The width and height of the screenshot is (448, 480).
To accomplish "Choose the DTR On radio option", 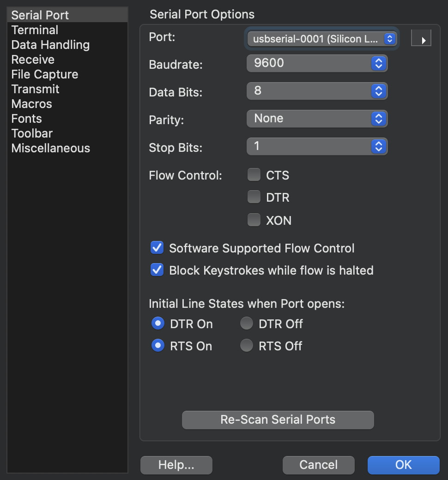I will (x=158, y=324).
